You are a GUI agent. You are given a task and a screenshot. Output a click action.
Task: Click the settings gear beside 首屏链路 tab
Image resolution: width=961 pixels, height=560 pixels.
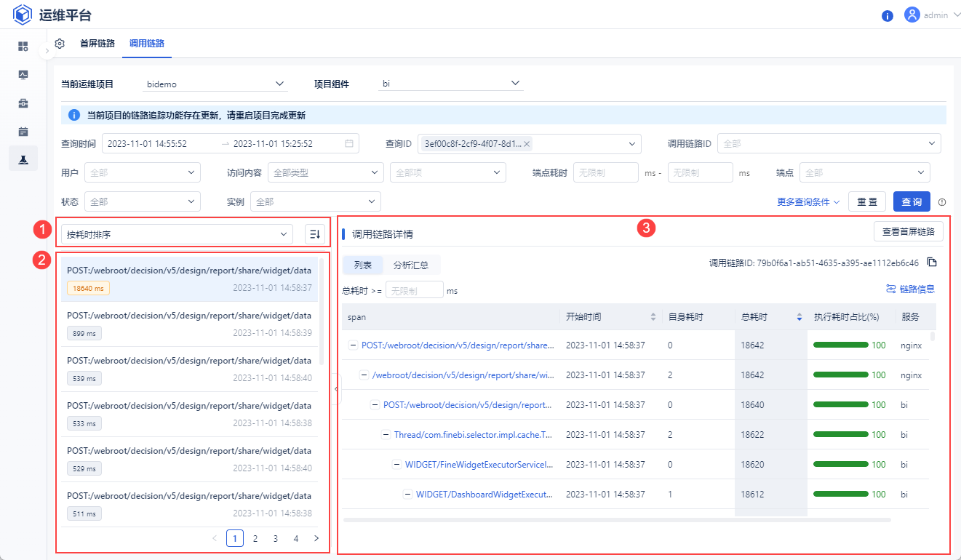(60, 44)
